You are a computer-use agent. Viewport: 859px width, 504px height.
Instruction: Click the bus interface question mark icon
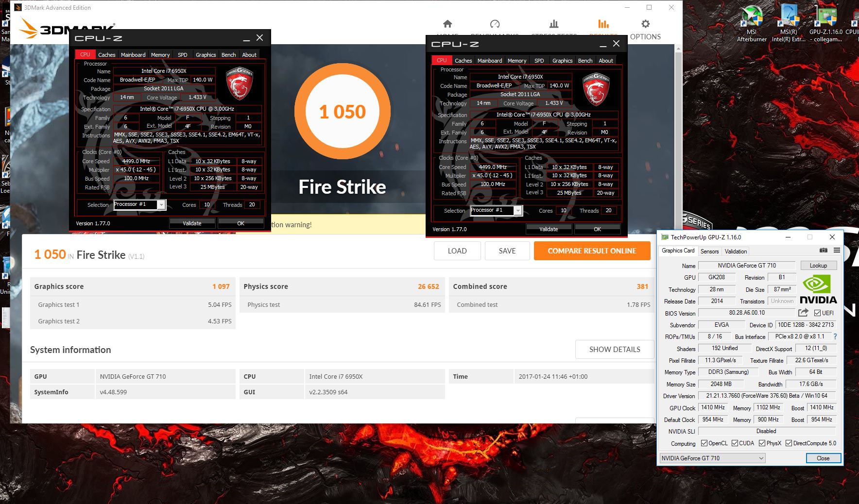click(835, 336)
